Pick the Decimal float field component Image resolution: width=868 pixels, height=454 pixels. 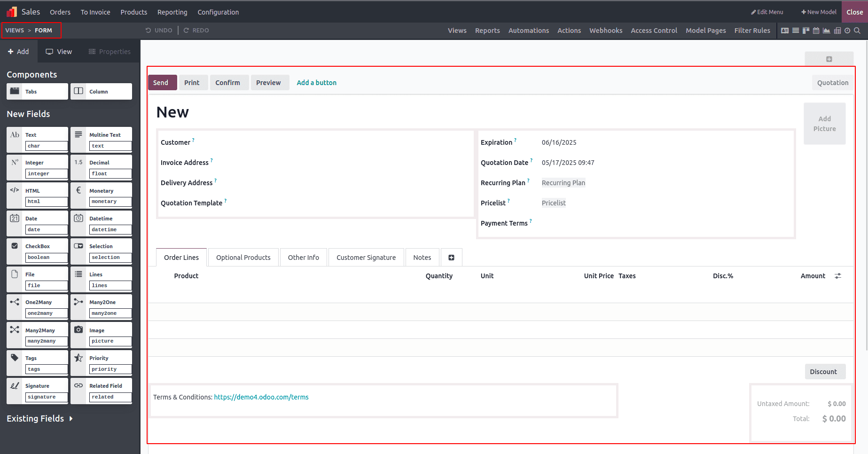tap(101, 167)
